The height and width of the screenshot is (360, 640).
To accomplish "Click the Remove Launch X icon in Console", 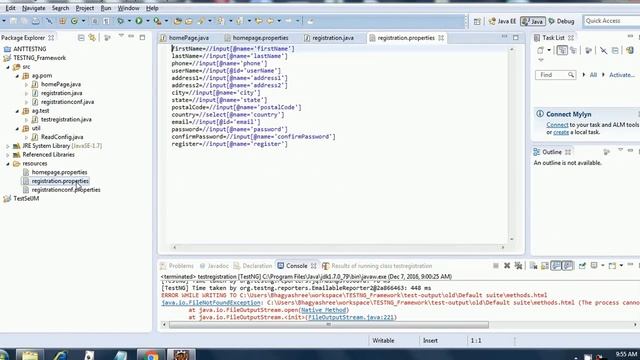I will [507, 266].
